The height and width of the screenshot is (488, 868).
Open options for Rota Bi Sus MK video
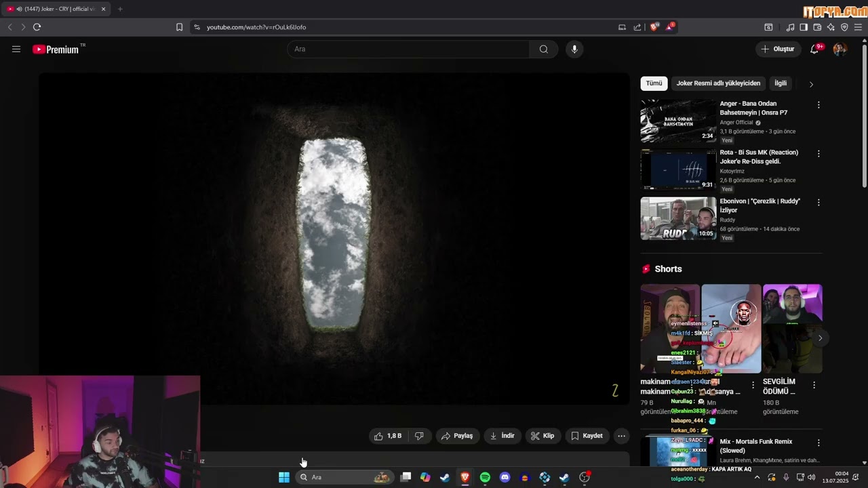[818, 154]
